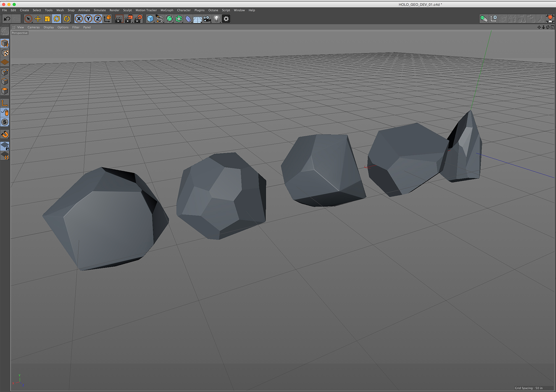Click the recent tools rotate icon

tap(67, 19)
